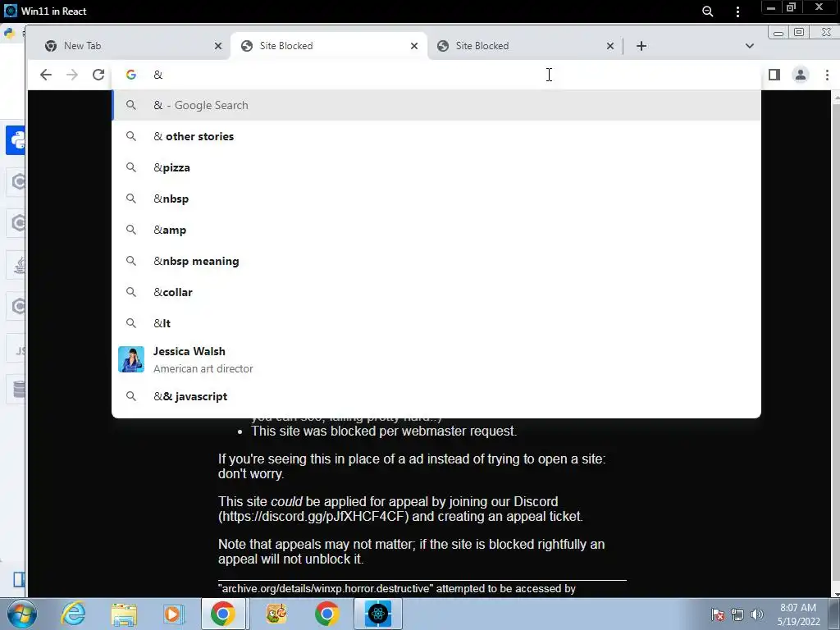
Task: Switch to the rightmost Site Blocked tab
Action: (x=525, y=46)
